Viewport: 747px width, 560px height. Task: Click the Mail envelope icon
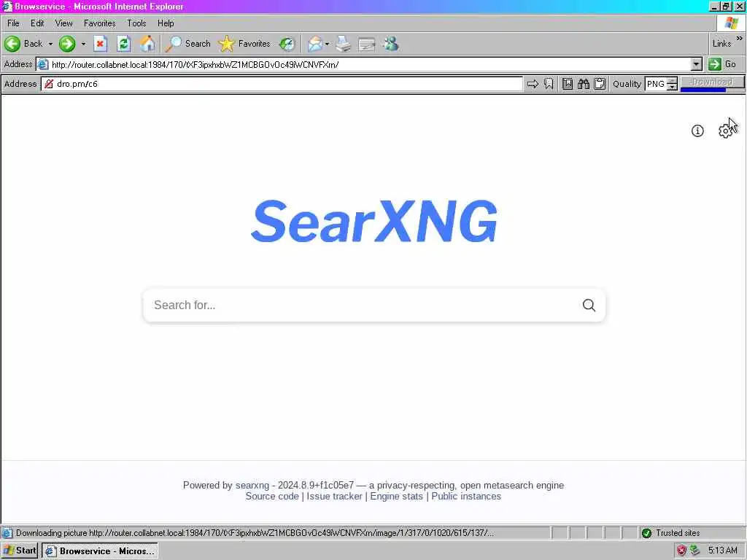(x=315, y=44)
